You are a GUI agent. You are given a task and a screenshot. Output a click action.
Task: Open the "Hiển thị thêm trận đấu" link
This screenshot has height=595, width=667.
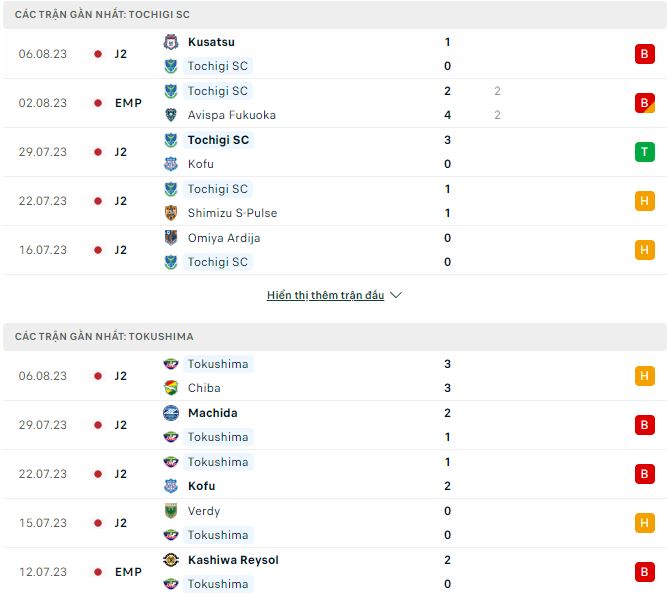click(325, 296)
